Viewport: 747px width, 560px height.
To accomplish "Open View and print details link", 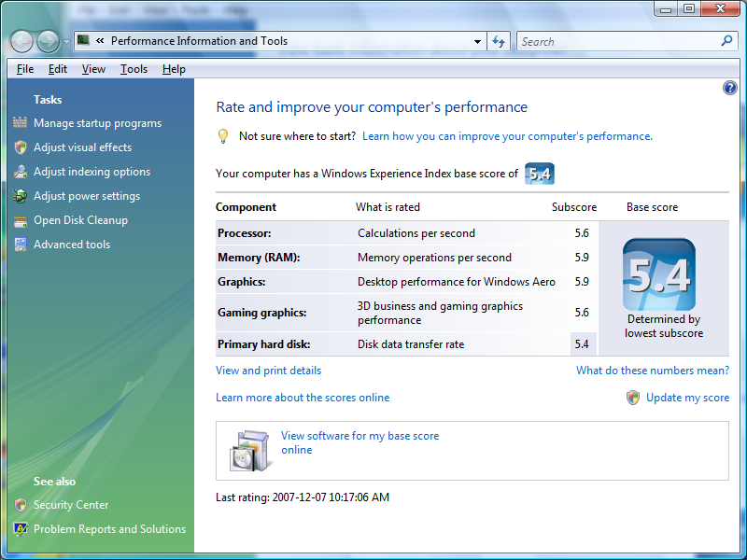I will (268, 371).
